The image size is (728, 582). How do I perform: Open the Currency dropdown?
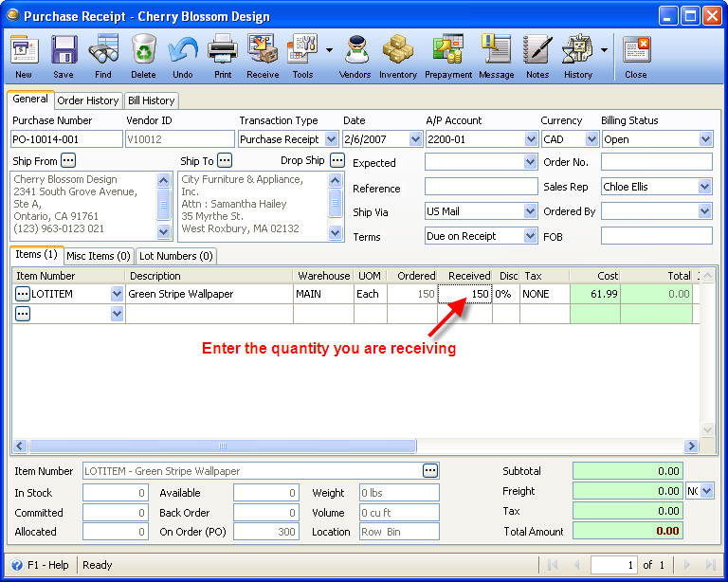coord(591,139)
